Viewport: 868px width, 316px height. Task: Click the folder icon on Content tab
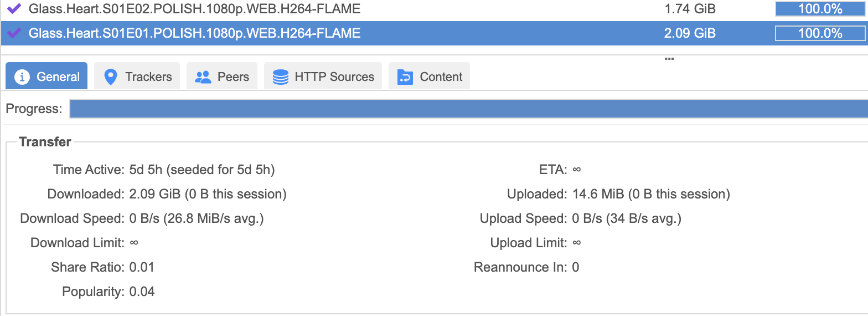click(x=406, y=77)
